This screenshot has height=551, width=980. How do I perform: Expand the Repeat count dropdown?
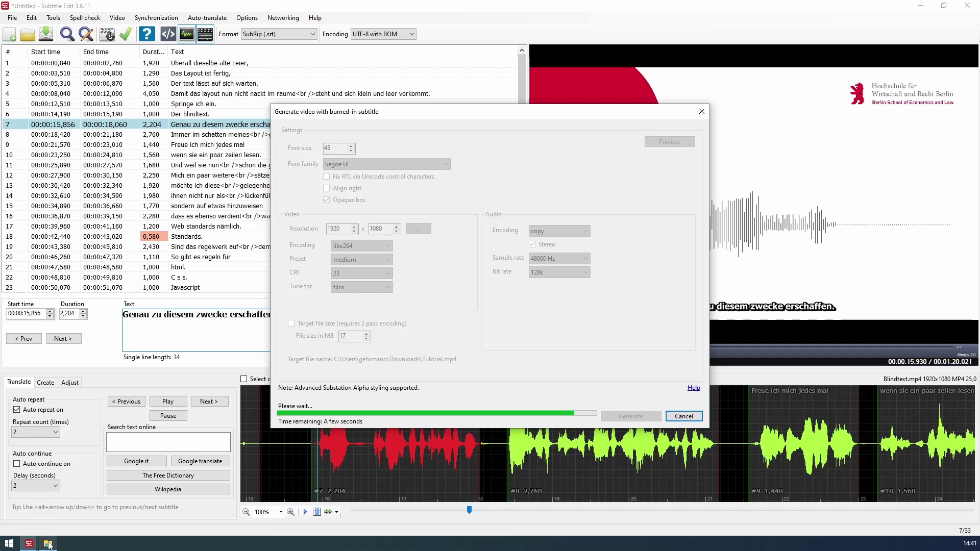coord(55,432)
